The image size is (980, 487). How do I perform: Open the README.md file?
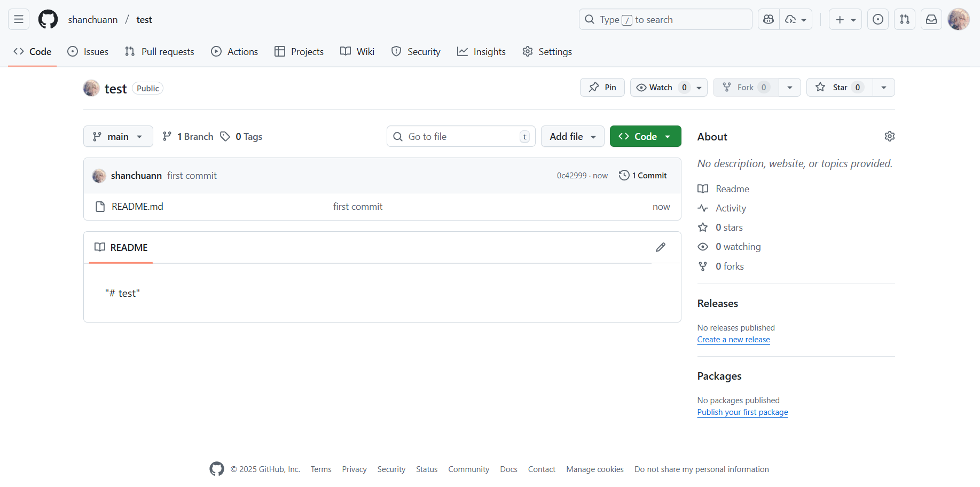coord(137,207)
